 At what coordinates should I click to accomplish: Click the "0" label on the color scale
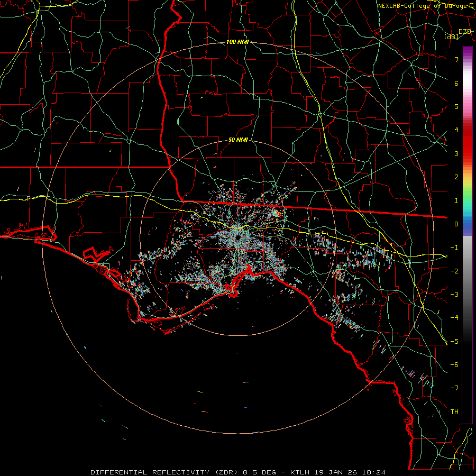(456, 224)
